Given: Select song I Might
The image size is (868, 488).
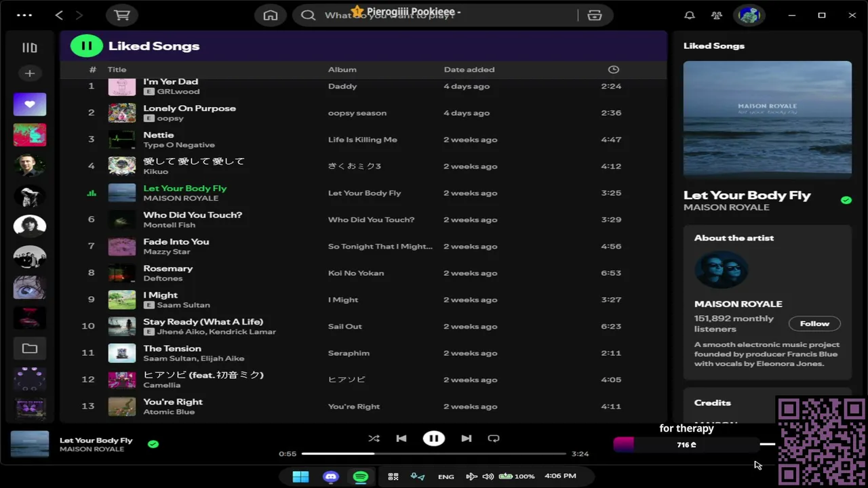Looking at the screenshot, I should (x=160, y=296).
